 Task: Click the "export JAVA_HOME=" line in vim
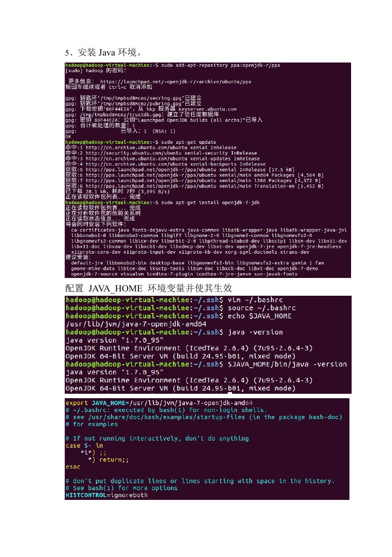coord(159,403)
